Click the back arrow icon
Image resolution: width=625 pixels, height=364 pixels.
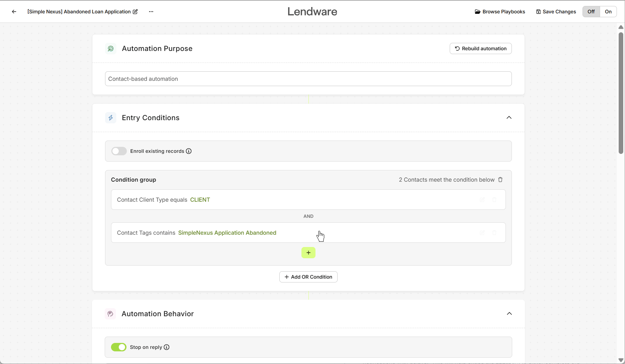point(14,12)
